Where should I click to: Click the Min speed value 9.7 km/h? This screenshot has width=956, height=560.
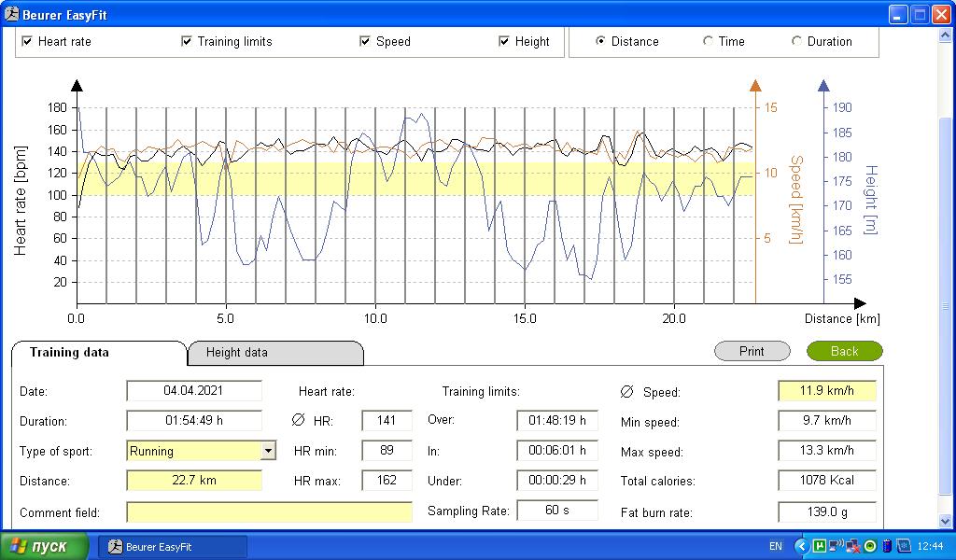point(827,420)
